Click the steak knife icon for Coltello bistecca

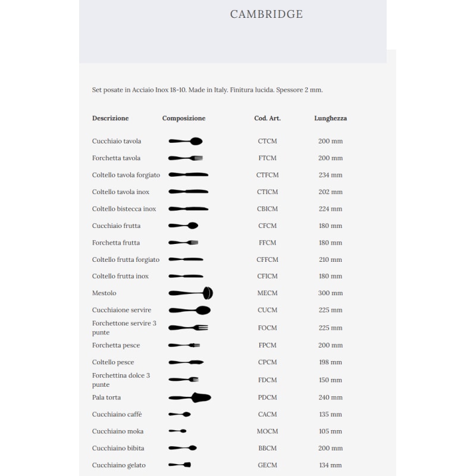tap(188, 209)
